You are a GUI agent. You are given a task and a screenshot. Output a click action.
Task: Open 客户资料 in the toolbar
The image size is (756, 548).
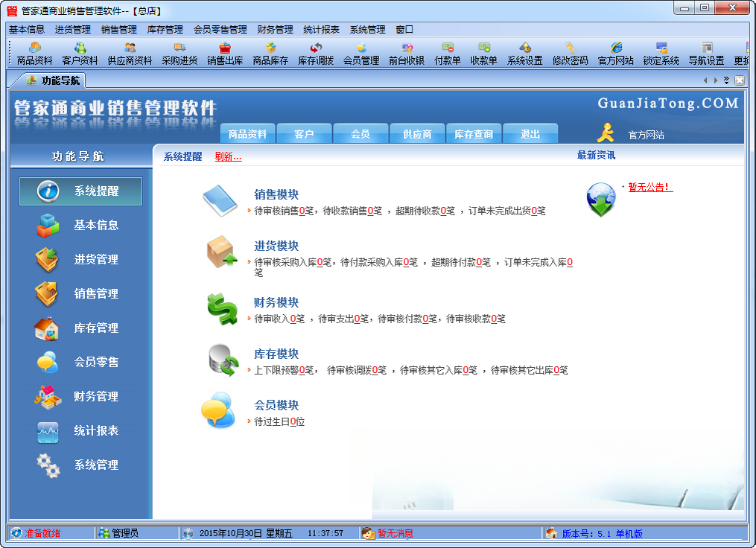80,54
